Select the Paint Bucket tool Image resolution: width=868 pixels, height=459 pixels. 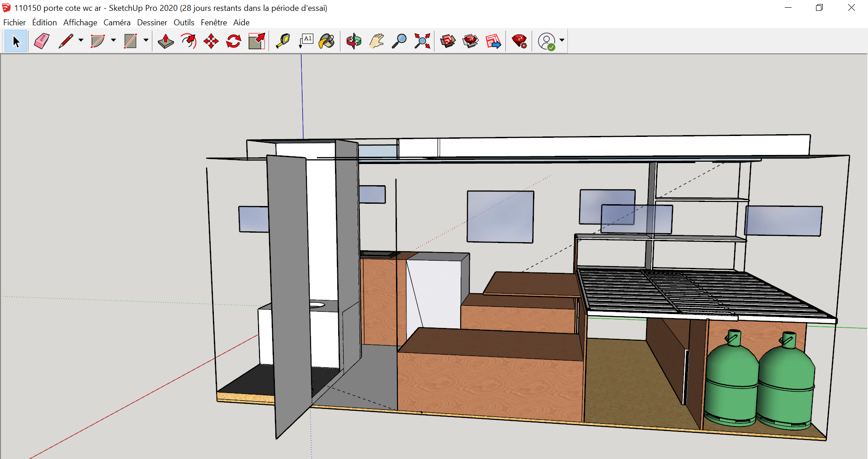click(326, 41)
